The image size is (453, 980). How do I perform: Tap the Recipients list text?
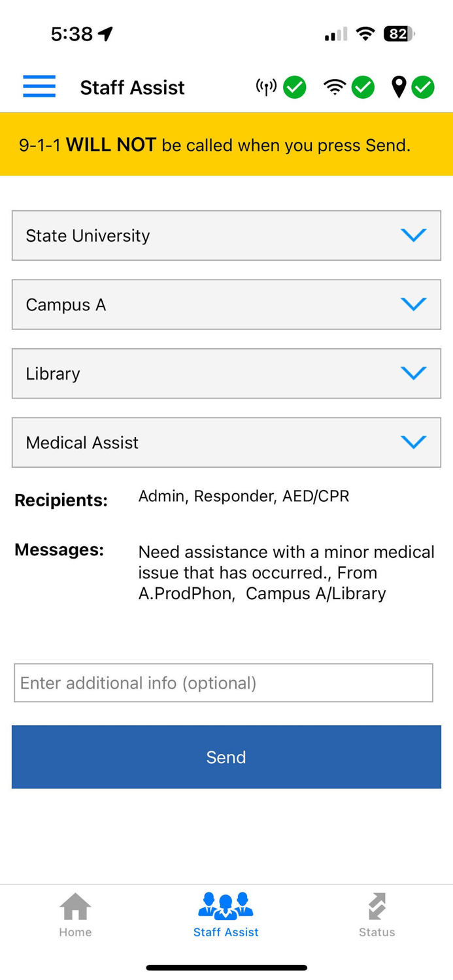tap(244, 497)
